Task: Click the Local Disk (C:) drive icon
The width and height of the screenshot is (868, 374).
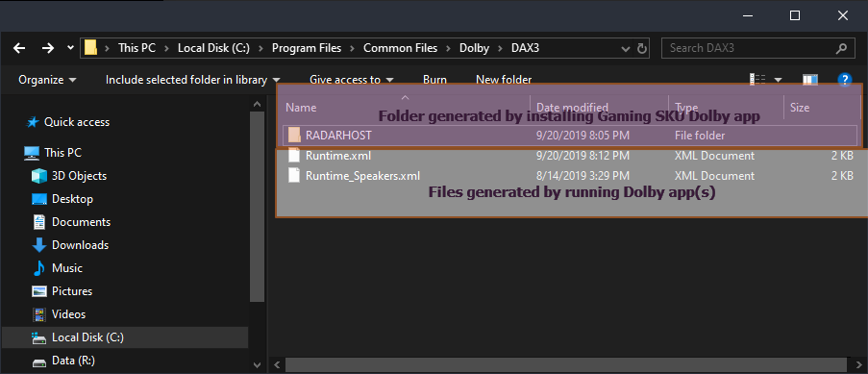Action: tap(39, 337)
